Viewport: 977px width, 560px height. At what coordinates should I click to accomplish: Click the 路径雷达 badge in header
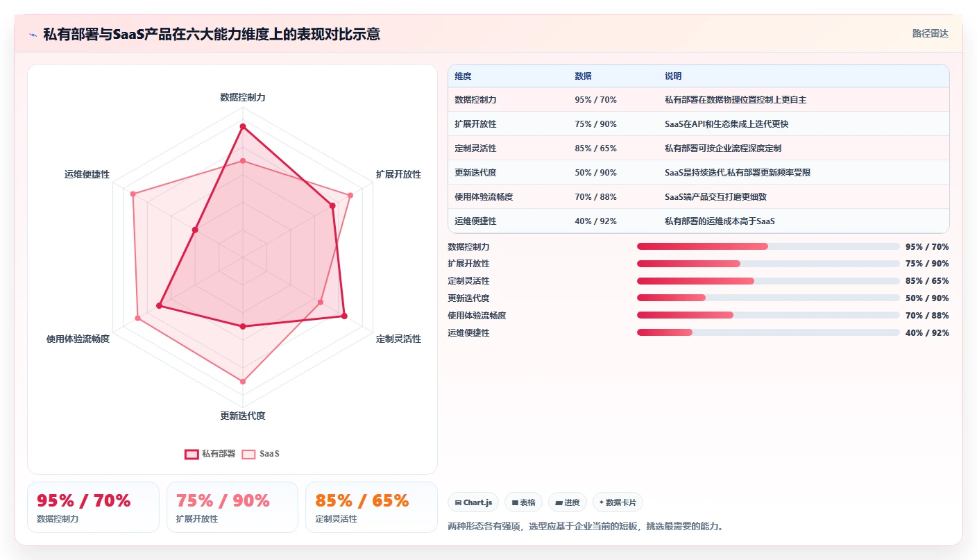930,33
